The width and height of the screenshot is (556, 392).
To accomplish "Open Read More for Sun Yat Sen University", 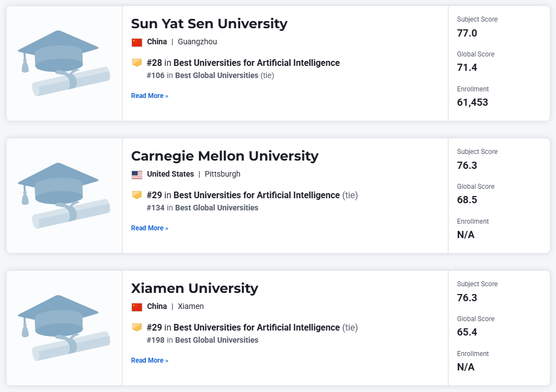I will click(x=150, y=96).
